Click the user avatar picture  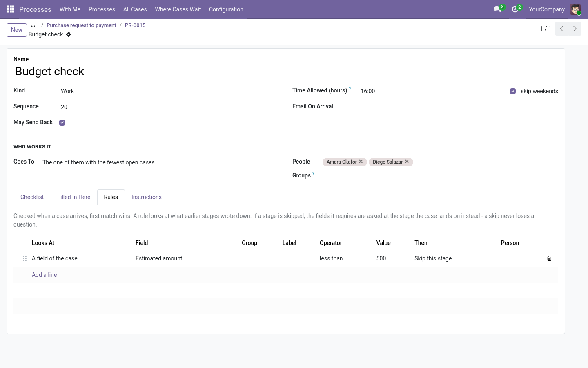pyautogui.click(x=575, y=9)
